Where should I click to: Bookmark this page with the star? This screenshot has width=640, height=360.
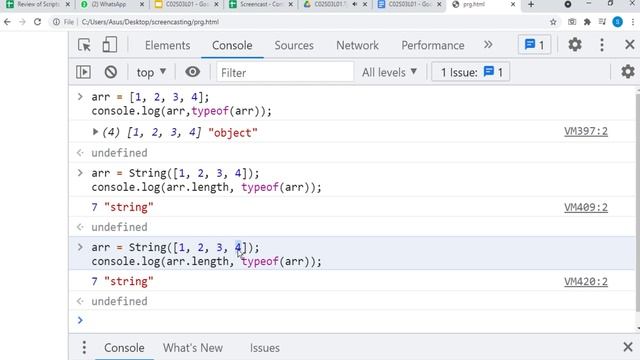pos(553,22)
